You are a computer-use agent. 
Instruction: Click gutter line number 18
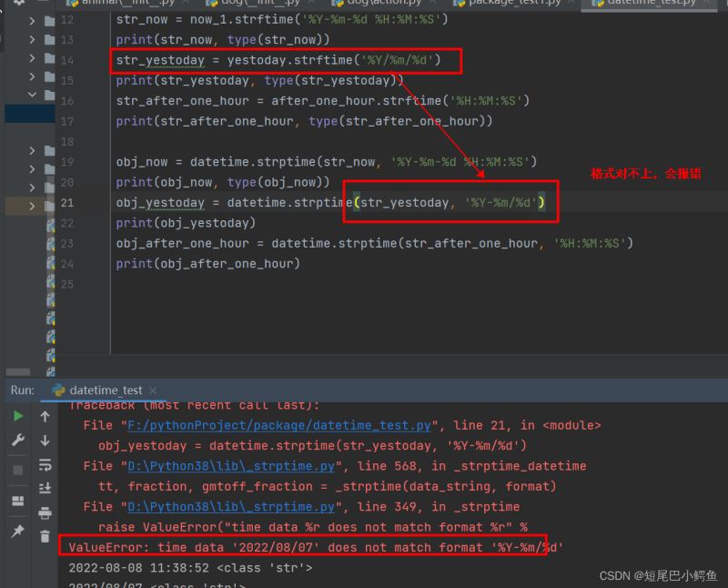click(x=67, y=142)
